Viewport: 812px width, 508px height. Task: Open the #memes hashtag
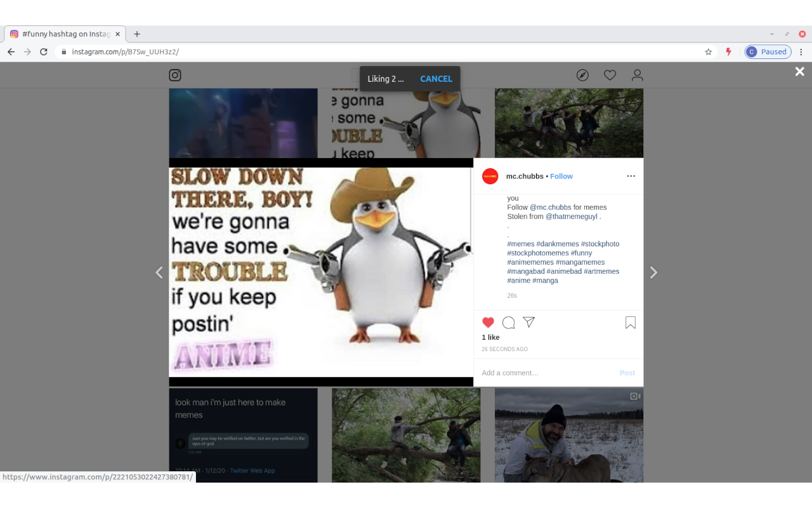[x=521, y=244]
